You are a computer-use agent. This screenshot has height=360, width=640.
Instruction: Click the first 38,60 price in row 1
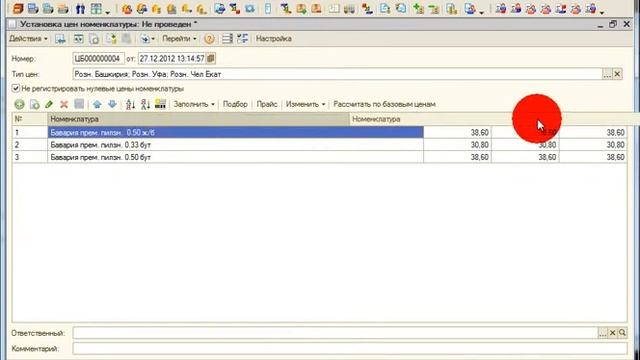pyautogui.click(x=457, y=132)
